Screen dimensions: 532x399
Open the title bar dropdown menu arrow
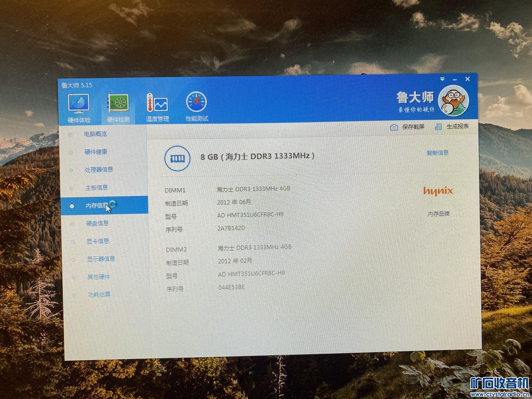pos(442,79)
